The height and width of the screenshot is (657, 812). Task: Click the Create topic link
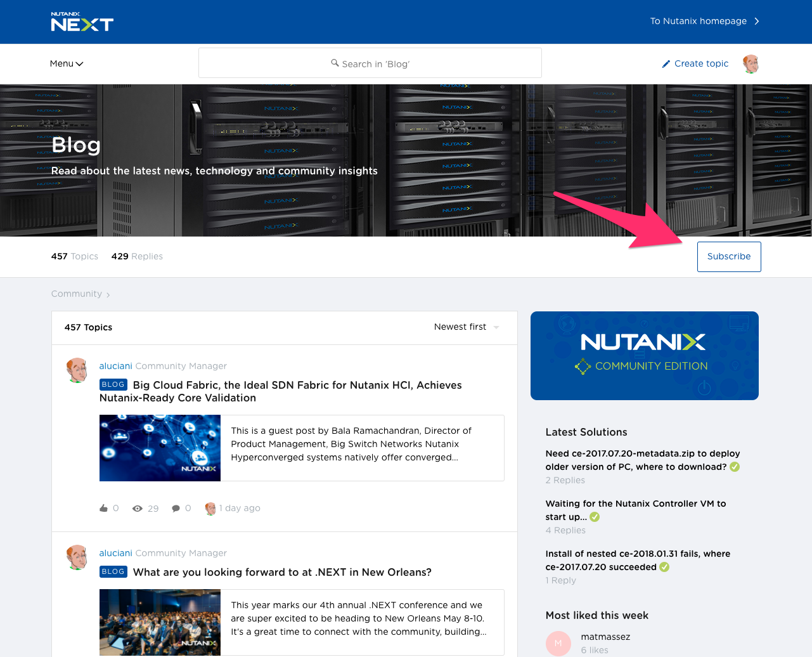[x=701, y=63]
